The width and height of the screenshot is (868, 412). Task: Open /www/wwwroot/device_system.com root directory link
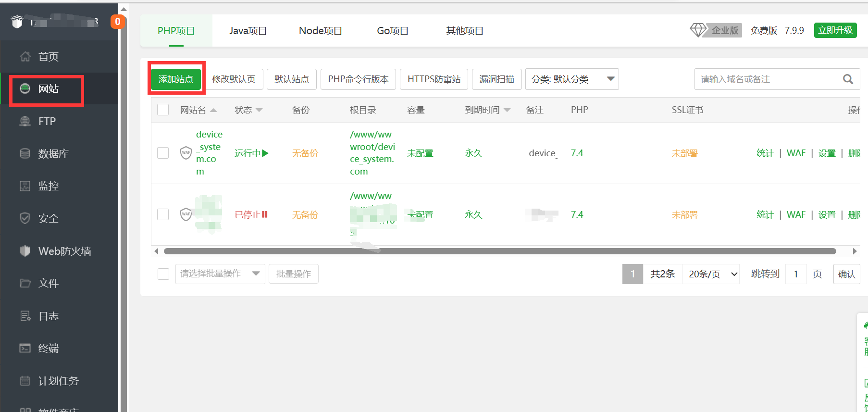click(372, 153)
